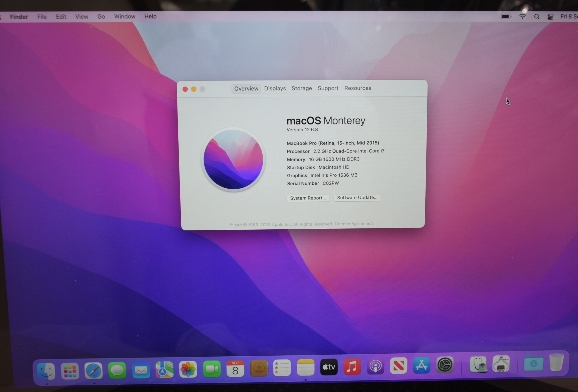Open Control Center in menu bar
Image resolution: width=578 pixels, height=392 pixels.
point(550,17)
